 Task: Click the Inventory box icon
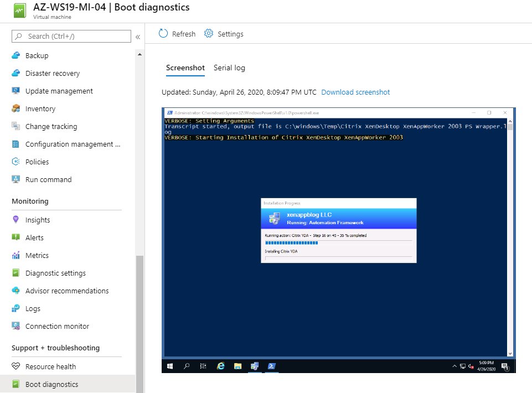pyautogui.click(x=16, y=108)
